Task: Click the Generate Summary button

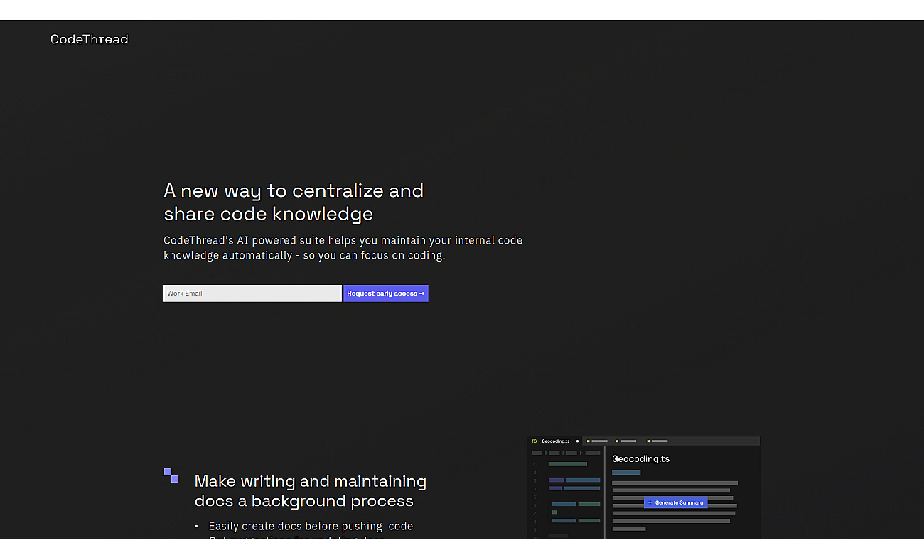Action: tap(675, 502)
